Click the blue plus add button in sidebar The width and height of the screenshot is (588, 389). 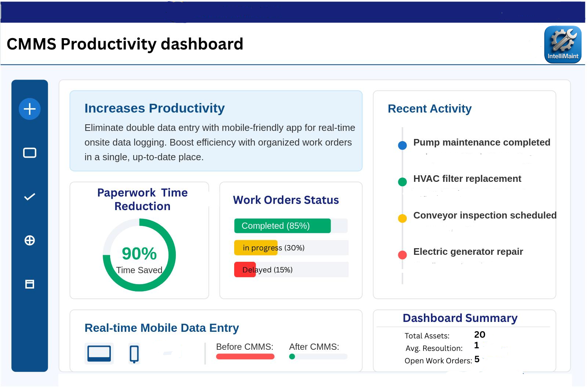(x=30, y=109)
